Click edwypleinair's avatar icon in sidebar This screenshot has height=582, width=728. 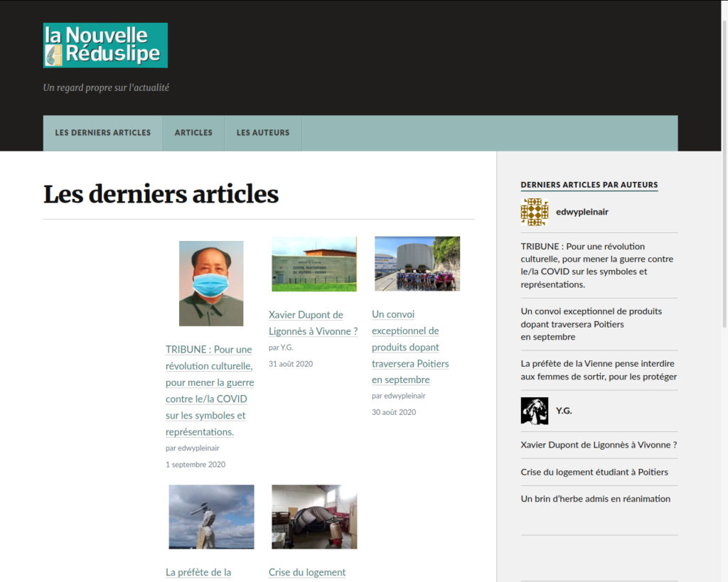(535, 212)
